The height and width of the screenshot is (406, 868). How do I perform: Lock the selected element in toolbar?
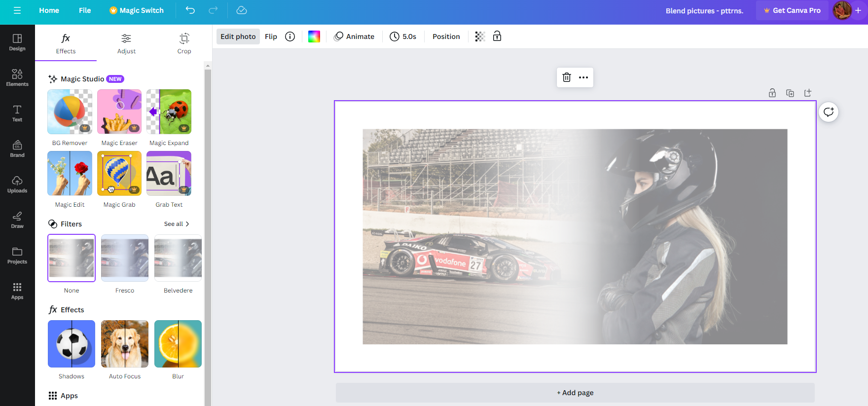coord(497,37)
